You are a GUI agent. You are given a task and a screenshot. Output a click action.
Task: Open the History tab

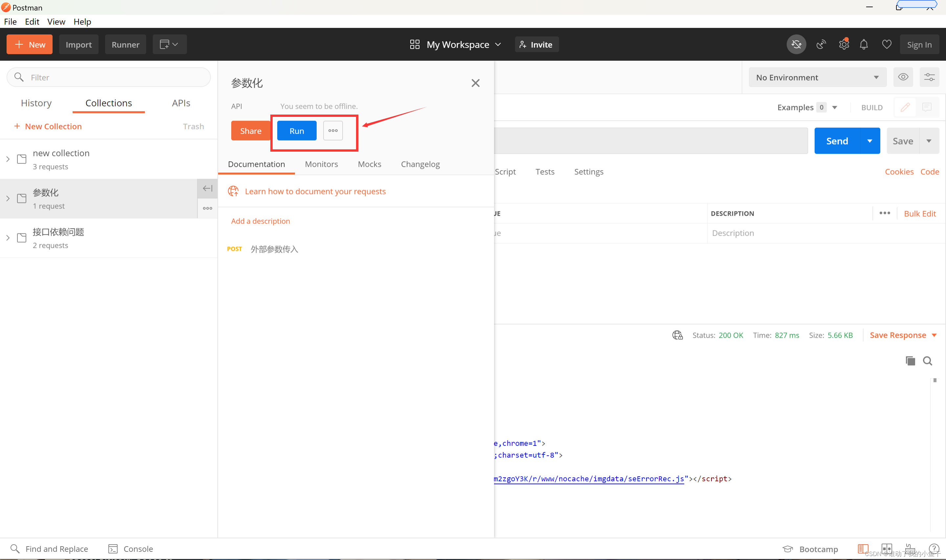(36, 103)
